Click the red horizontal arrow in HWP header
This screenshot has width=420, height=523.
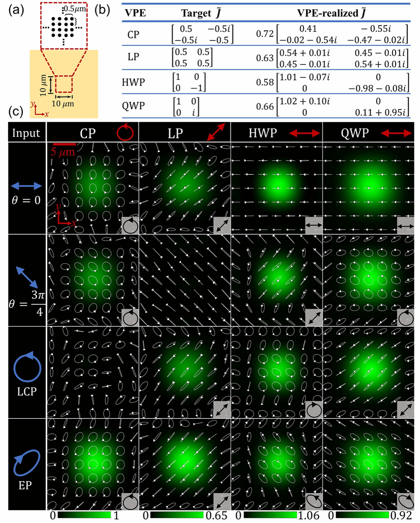tap(304, 133)
